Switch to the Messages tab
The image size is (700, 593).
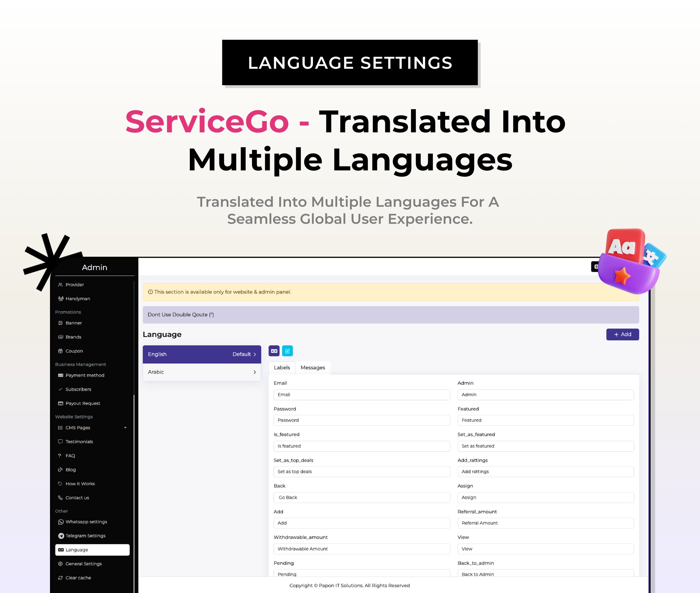point(313,368)
